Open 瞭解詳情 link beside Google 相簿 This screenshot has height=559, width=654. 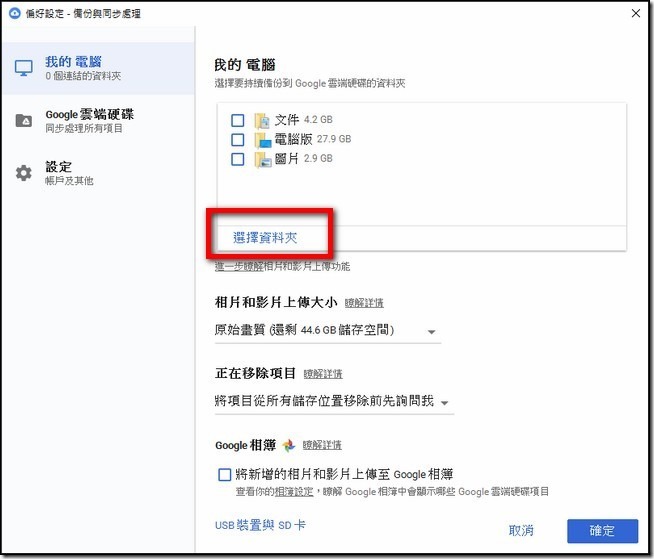click(x=322, y=445)
